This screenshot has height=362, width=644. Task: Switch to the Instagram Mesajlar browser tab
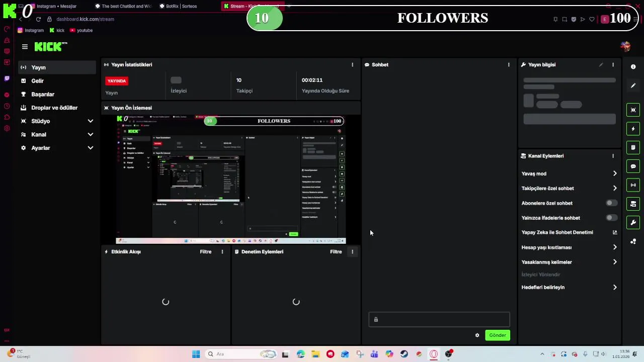[57, 6]
